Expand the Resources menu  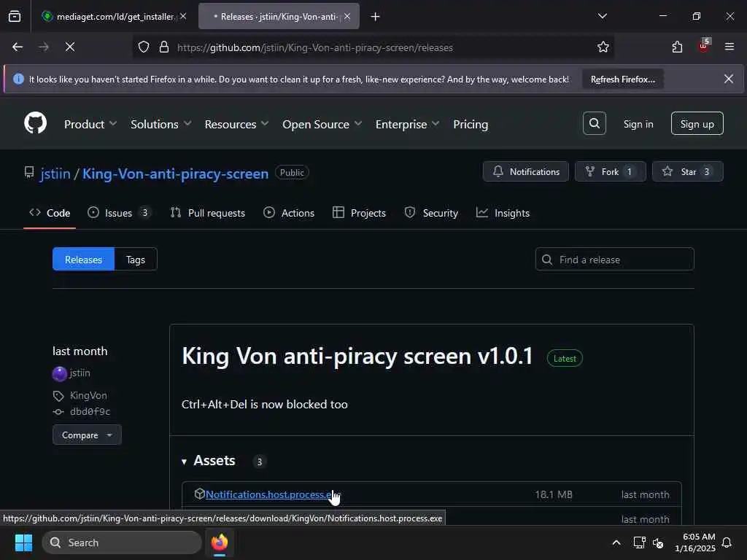pyautogui.click(x=236, y=124)
